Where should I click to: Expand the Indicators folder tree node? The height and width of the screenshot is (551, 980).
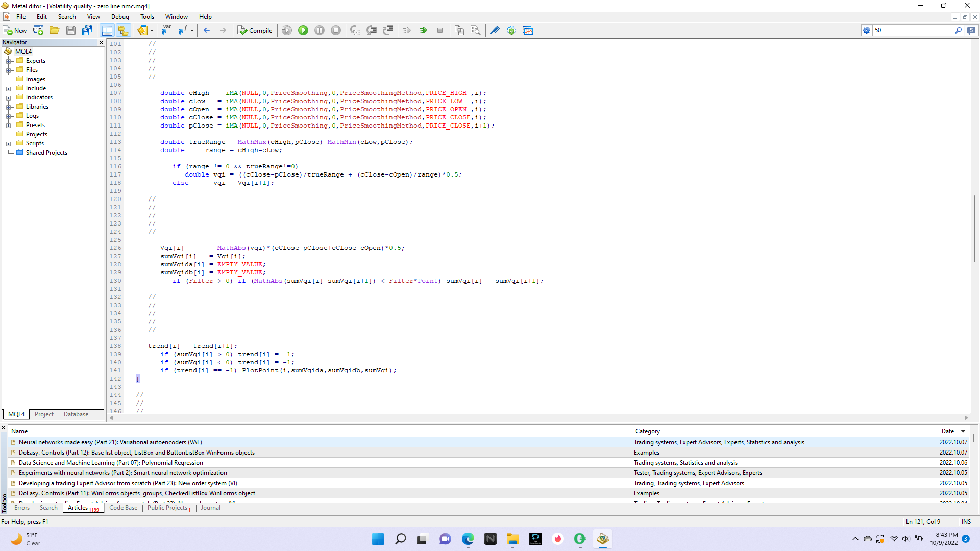(x=8, y=97)
